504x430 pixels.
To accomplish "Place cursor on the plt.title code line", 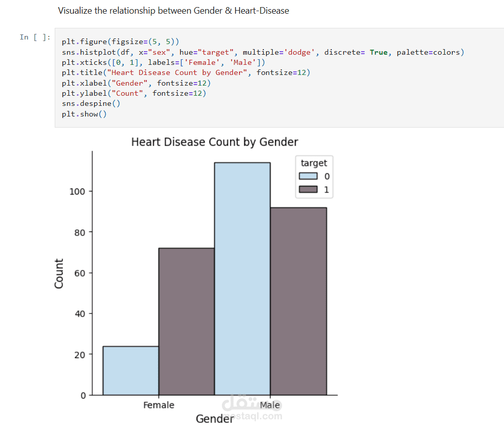I will [185, 72].
